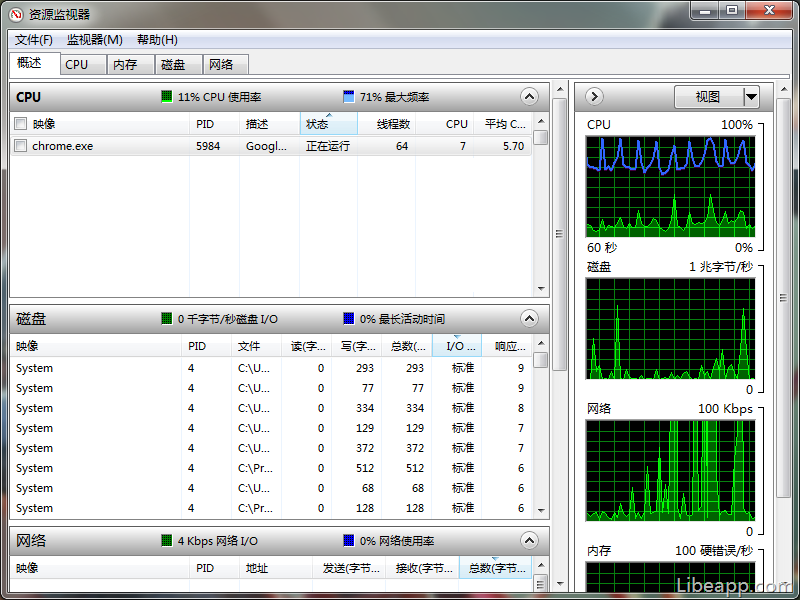Sort CPU table by PID column

(214, 124)
